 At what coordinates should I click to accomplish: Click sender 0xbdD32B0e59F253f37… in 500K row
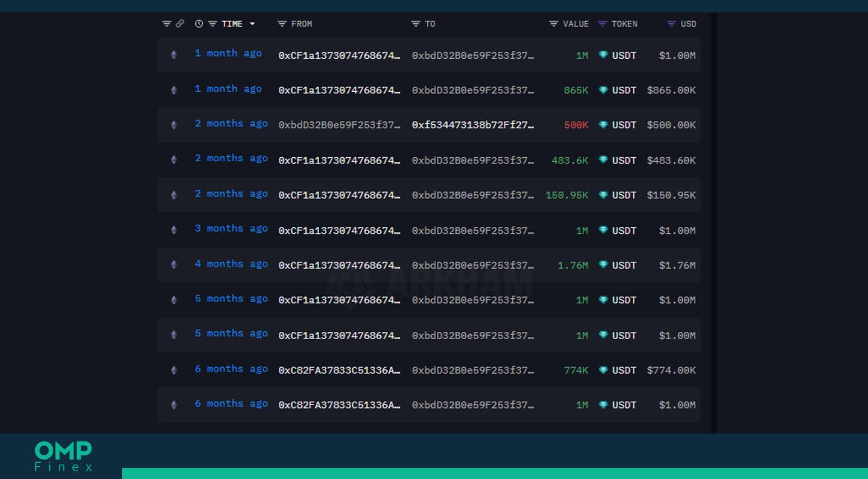339,125
